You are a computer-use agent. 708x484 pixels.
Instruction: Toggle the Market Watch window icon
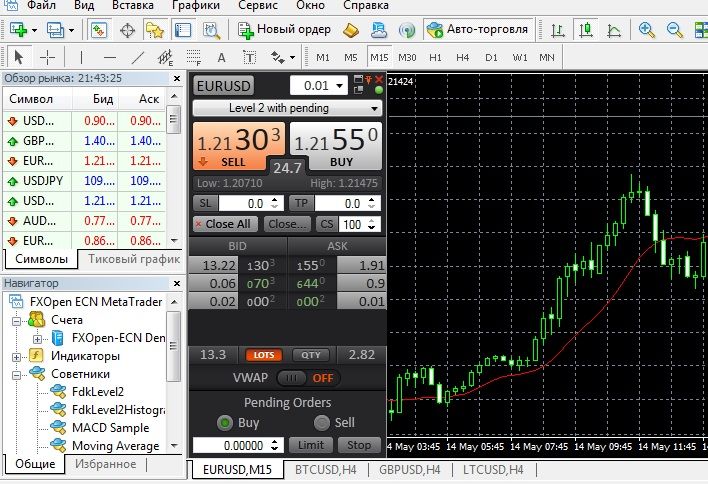coord(99,30)
